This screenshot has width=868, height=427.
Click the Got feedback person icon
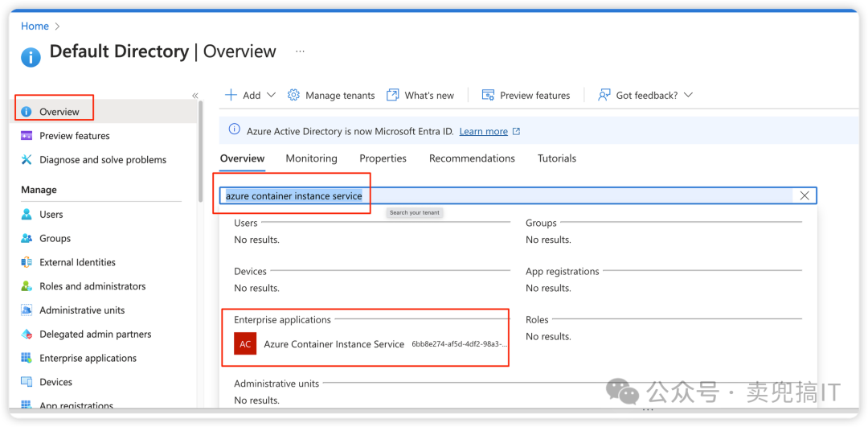pyautogui.click(x=604, y=95)
